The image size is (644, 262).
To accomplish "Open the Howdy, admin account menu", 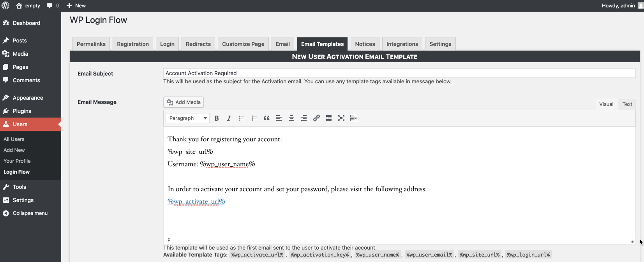I will 622,5.
